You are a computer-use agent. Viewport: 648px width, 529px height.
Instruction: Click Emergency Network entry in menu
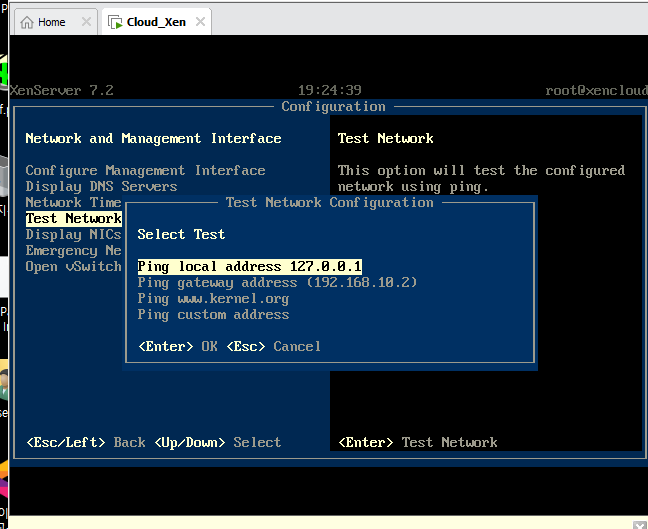point(74,251)
